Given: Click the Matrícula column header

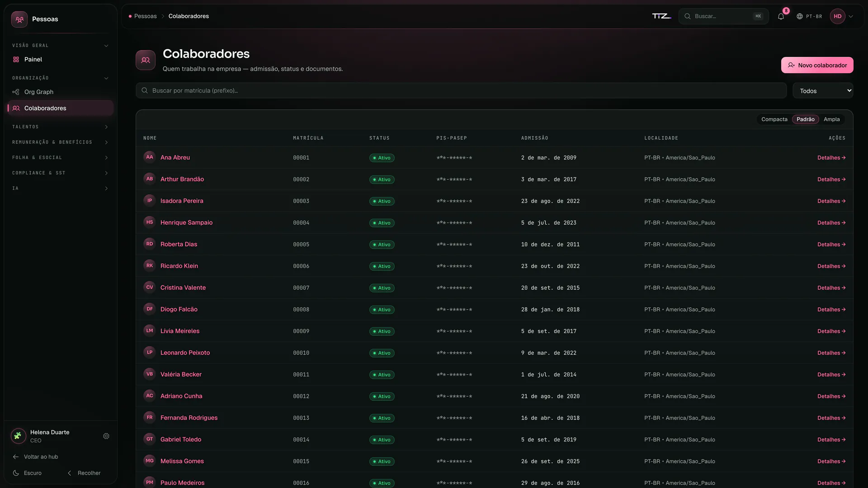Looking at the screenshot, I should (308, 138).
